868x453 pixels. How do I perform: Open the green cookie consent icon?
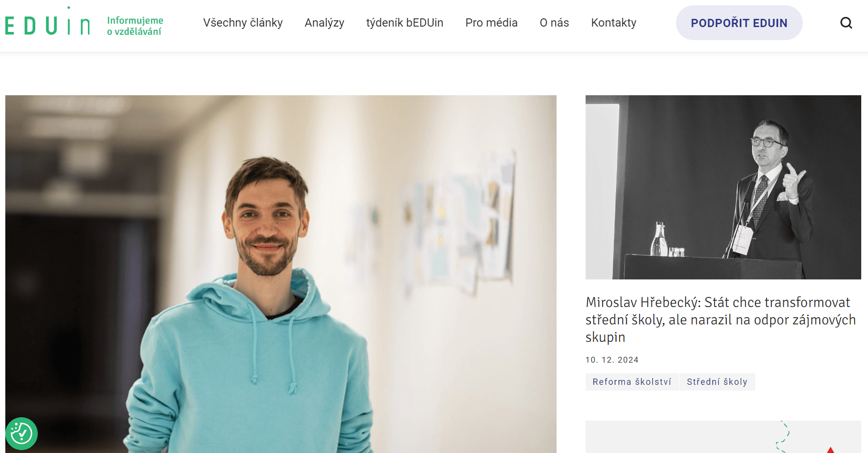point(21,433)
